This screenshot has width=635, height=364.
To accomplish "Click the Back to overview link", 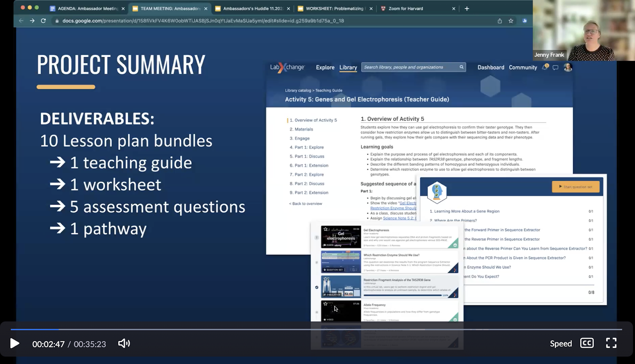I will [x=306, y=203].
